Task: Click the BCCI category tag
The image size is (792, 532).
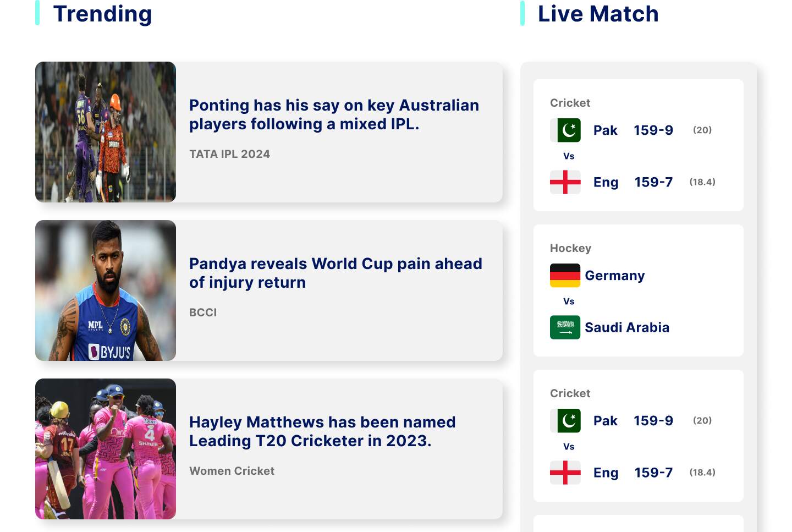Action: coord(203,312)
